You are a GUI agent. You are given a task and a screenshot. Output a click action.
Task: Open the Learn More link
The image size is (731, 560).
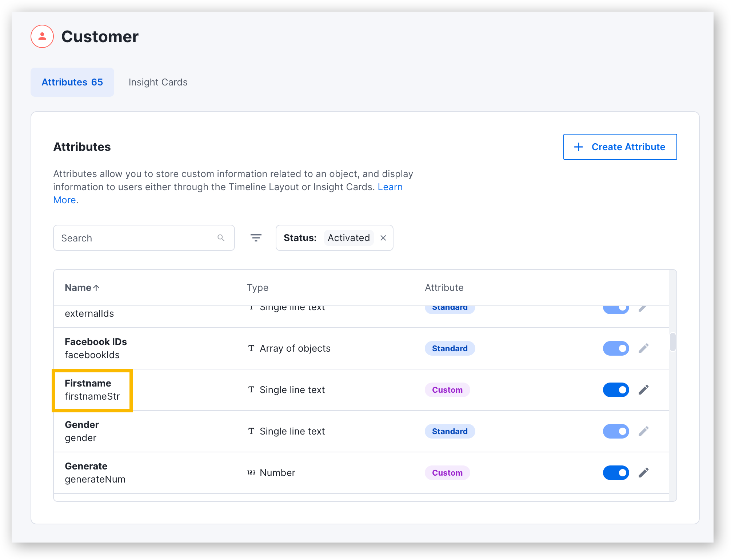390,187
